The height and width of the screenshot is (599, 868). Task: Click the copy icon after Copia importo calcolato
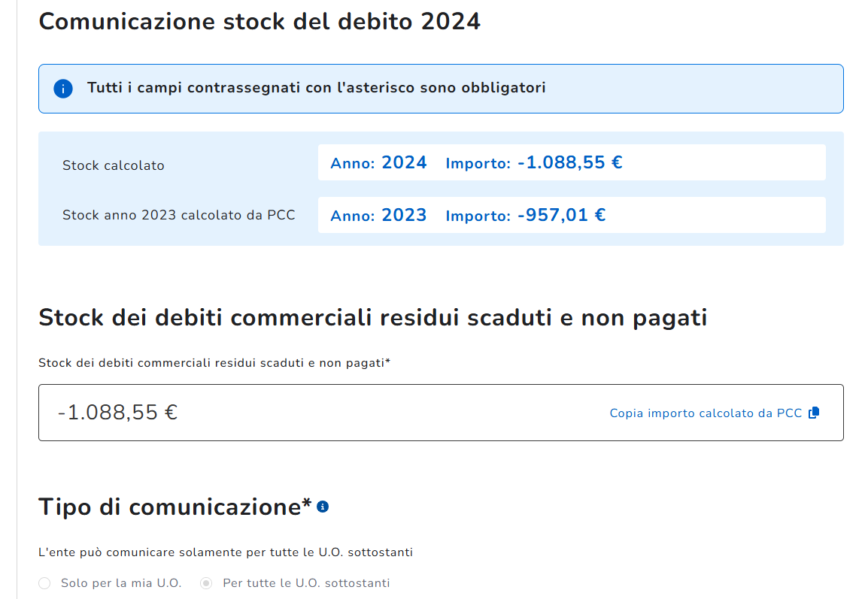[x=813, y=413]
